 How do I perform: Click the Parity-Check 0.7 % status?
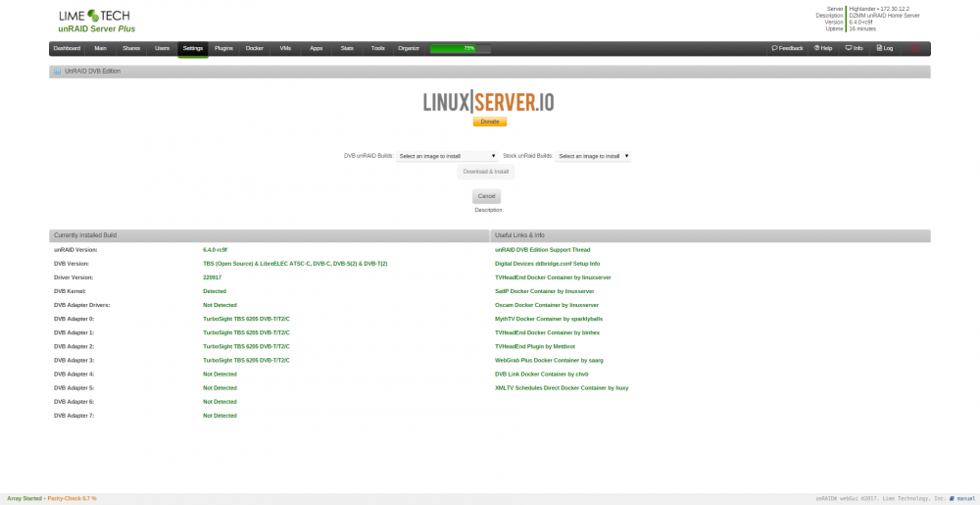(72, 499)
